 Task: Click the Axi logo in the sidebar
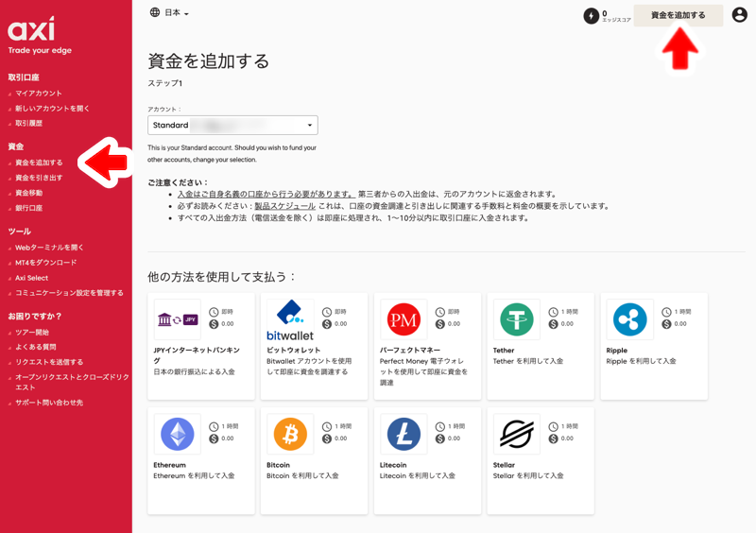click(x=31, y=29)
